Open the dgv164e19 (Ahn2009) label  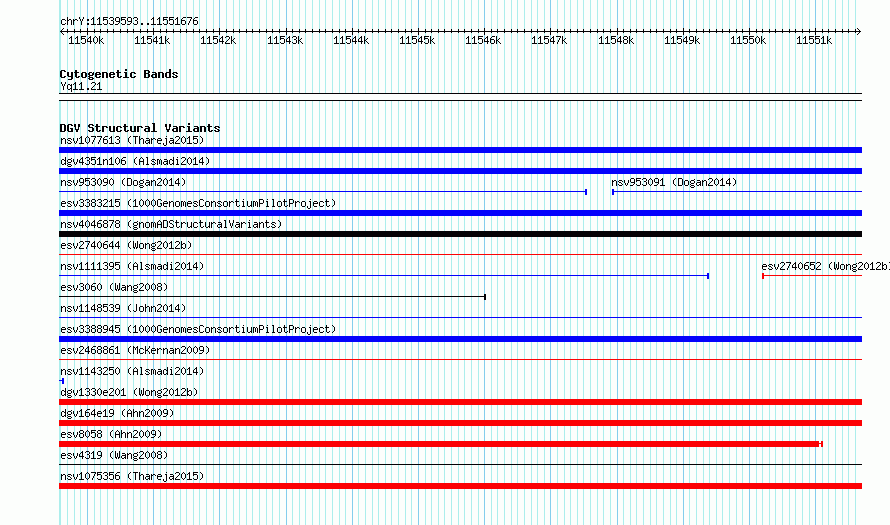117,413
